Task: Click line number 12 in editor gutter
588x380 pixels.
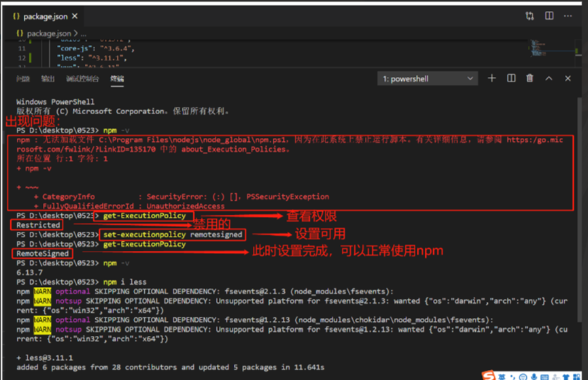Action: [x=22, y=58]
